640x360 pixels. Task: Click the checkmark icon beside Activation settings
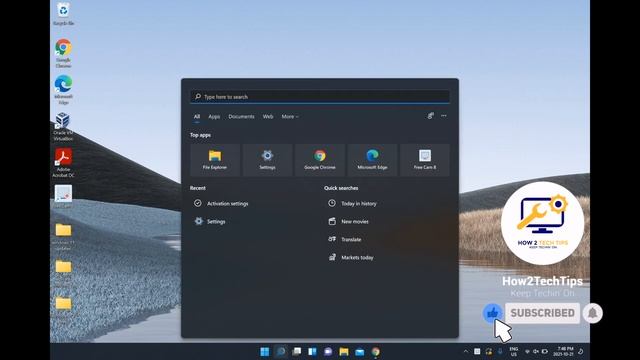198,203
